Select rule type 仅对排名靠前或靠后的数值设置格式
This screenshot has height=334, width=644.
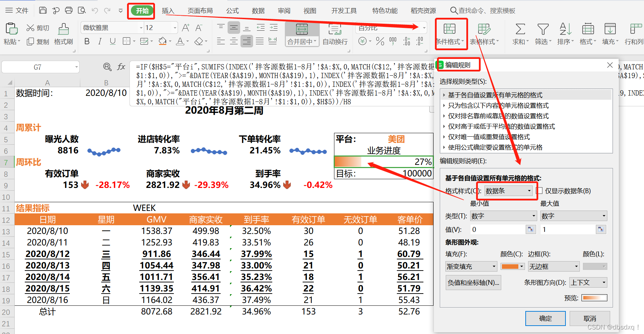[498, 116]
